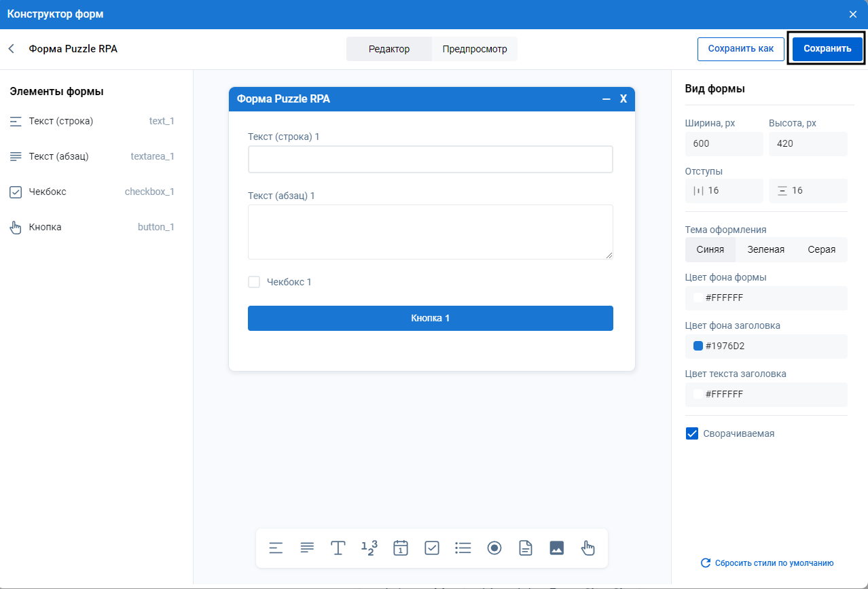
Task: Add a bulleted list element from the bottom toolbar
Action: point(463,548)
